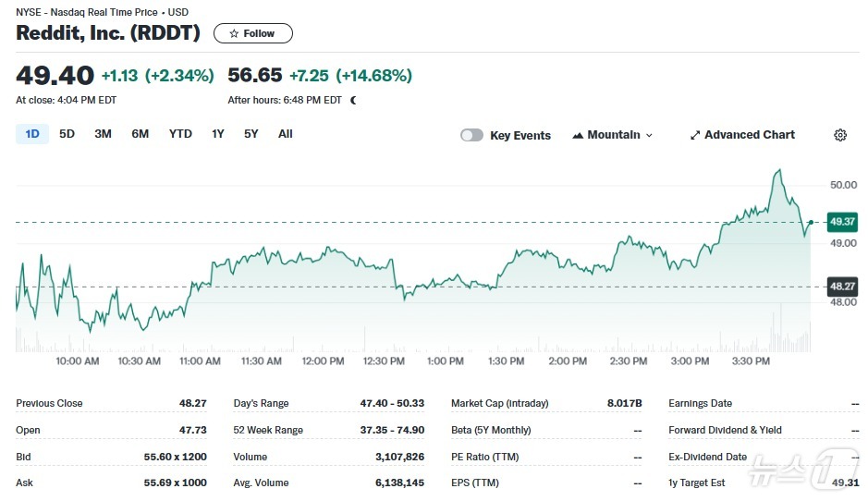
Task: Click the after-hours moon icon
Action: click(354, 100)
